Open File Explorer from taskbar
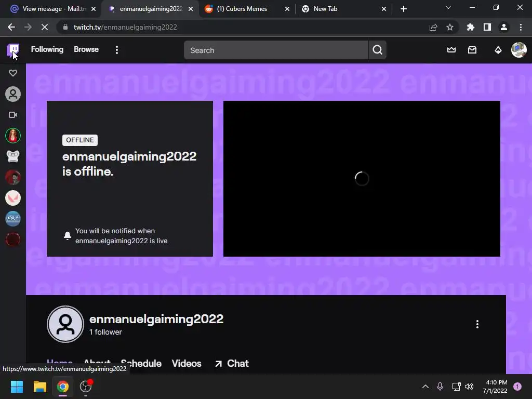The height and width of the screenshot is (399, 532). tap(39, 387)
